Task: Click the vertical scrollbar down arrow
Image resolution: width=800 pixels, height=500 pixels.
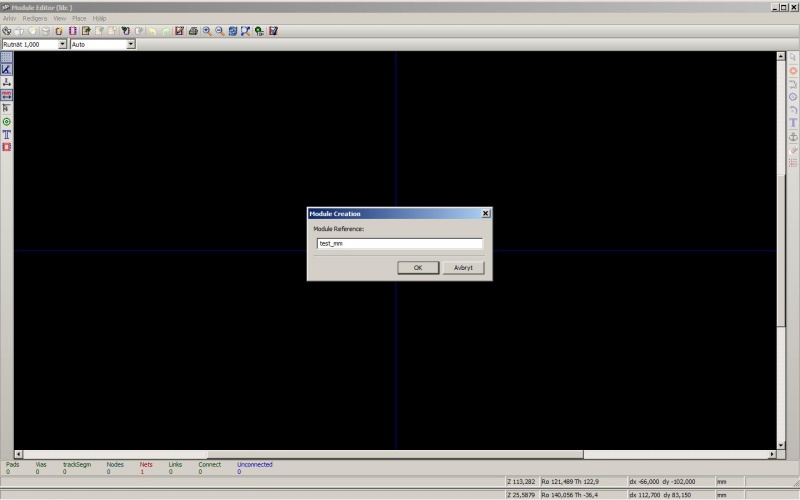Action: click(x=781, y=445)
